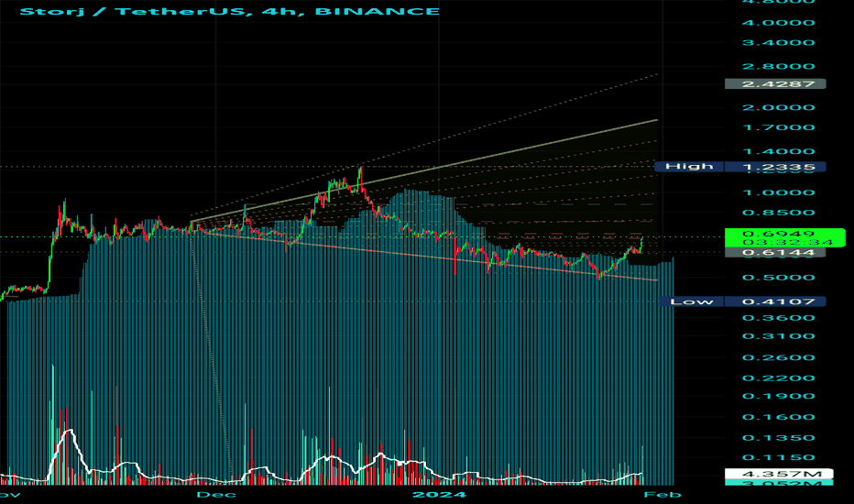This screenshot has width=854, height=504.
Task: Click the 0.2600 price axis tick
Action: [x=778, y=357]
